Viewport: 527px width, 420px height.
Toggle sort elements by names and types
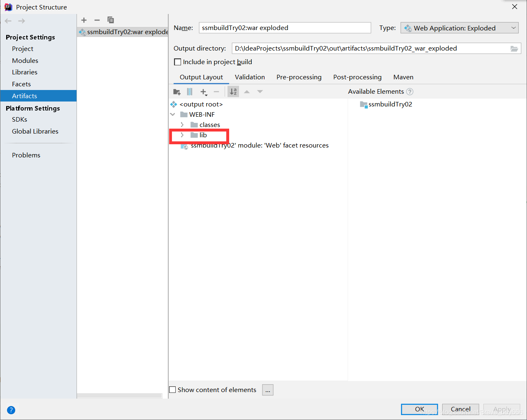point(233,92)
